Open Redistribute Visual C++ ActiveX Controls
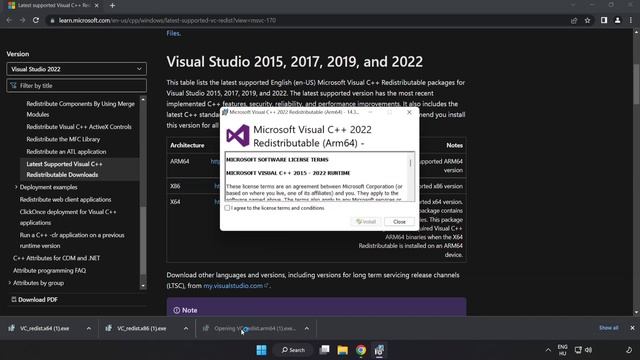The height and width of the screenshot is (360, 640). point(79,127)
